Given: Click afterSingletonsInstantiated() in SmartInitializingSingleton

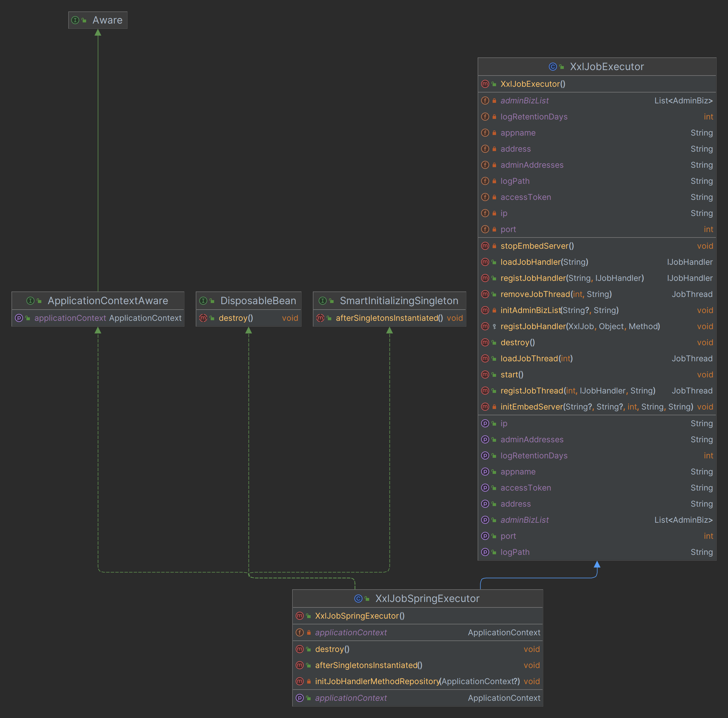Looking at the screenshot, I should tap(389, 318).
